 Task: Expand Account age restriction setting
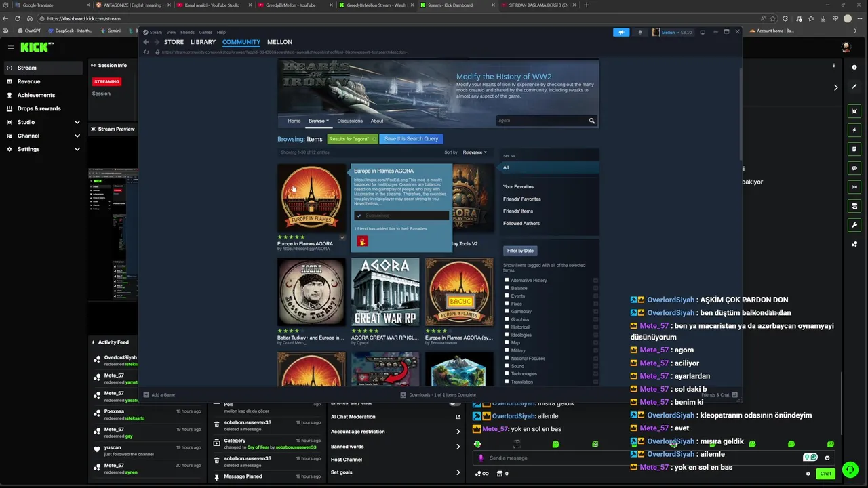click(395, 432)
